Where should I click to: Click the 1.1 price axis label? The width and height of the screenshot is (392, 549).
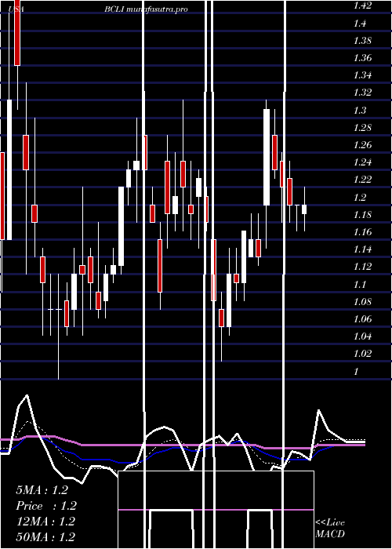pos(360,284)
